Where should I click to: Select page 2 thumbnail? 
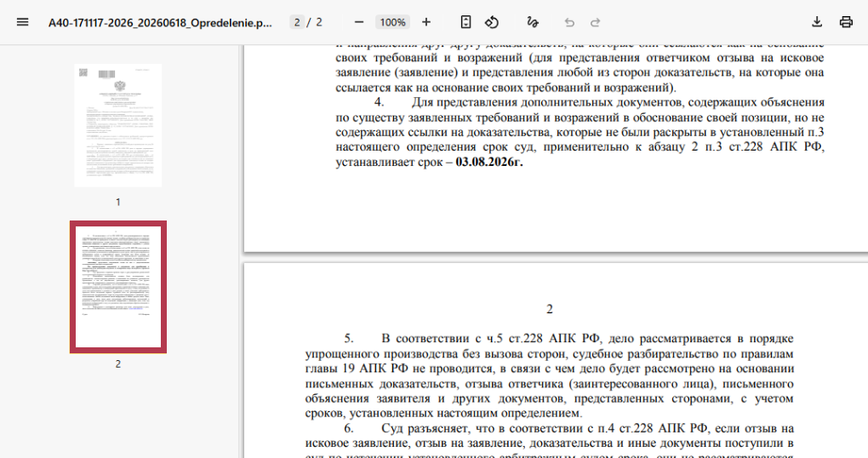[118, 287]
